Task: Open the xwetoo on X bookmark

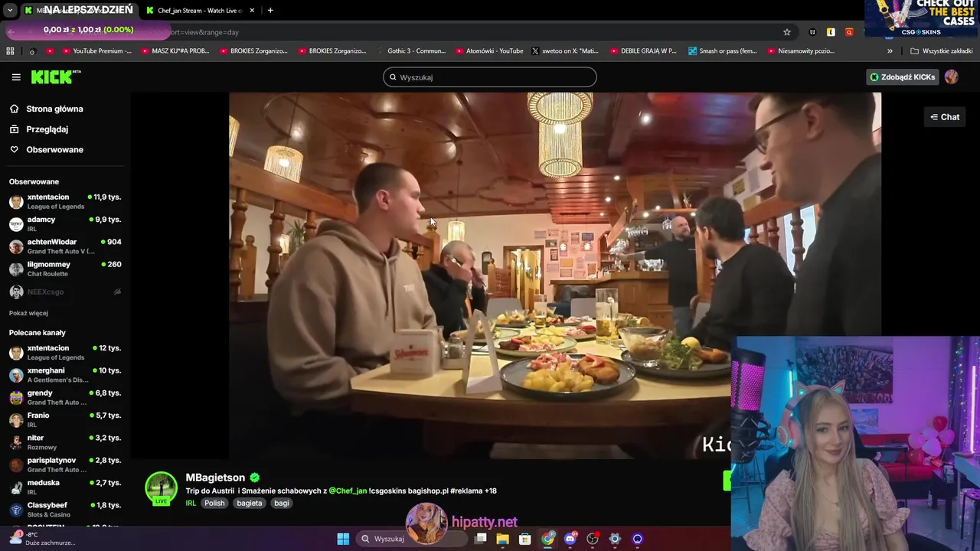Action: point(564,51)
